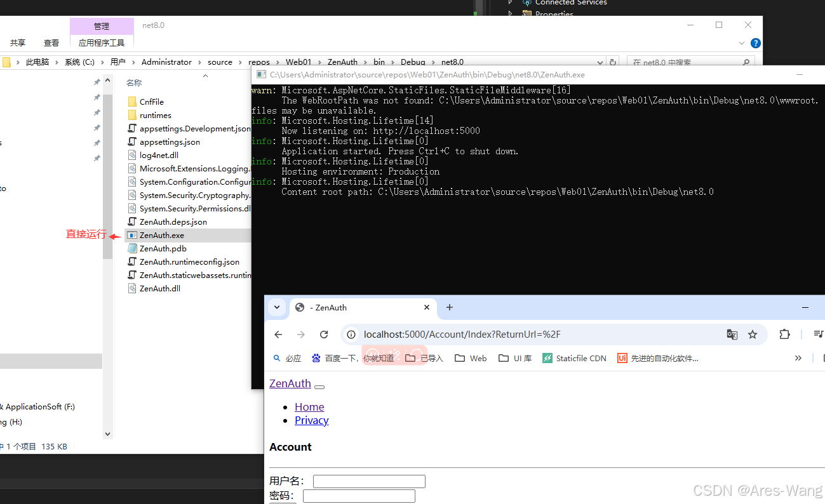Screen dimensions: 825x504
Task: Navigate to repos in the breadcrumb path
Action: pyautogui.click(x=259, y=62)
